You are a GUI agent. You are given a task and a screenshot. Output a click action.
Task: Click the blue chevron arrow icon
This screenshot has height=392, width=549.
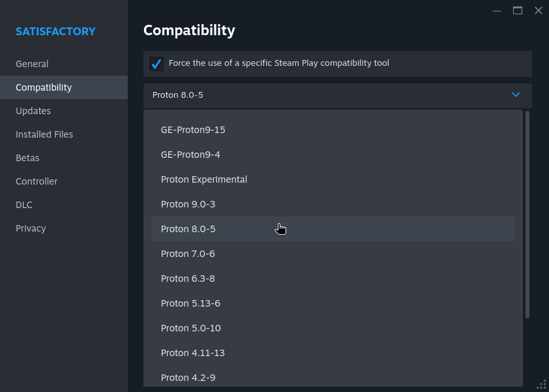point(515,95)
